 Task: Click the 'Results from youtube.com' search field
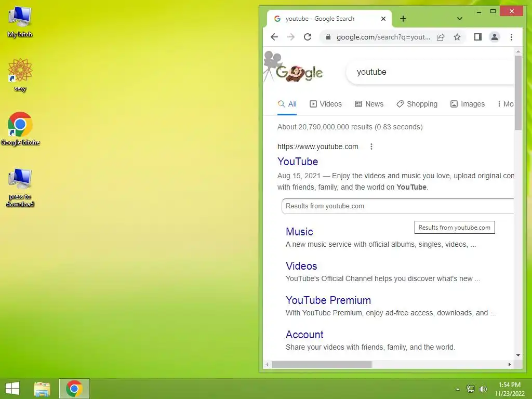point(397,206)
